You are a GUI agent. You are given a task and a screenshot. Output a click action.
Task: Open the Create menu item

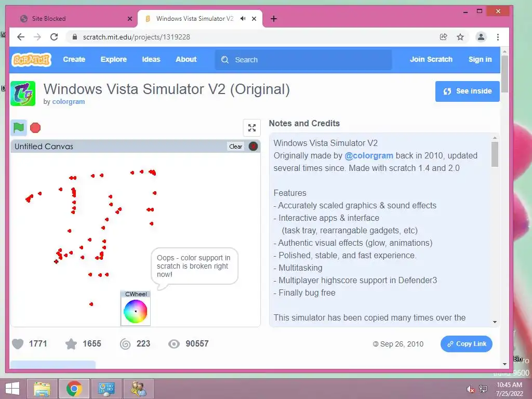pyautogui.click(x=74, y=59)
